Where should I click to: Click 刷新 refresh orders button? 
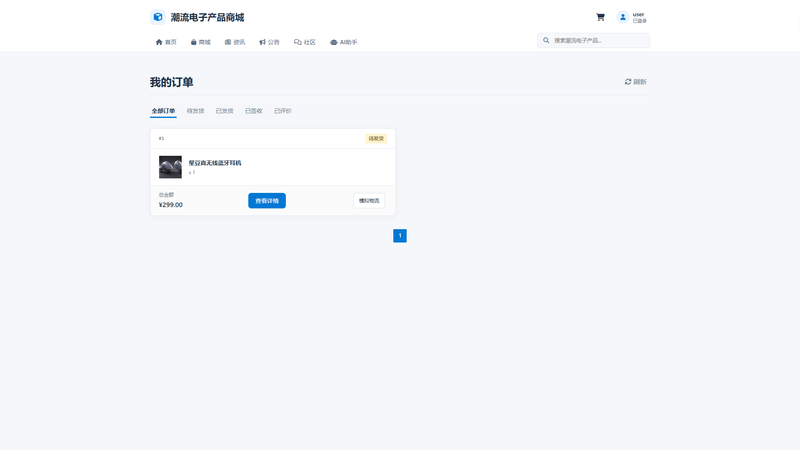pyautogui.click(x=636, y=82)
